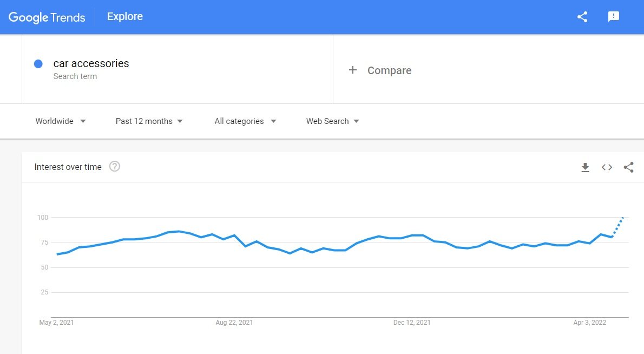Go to the Explore page link

pos(125,16)
